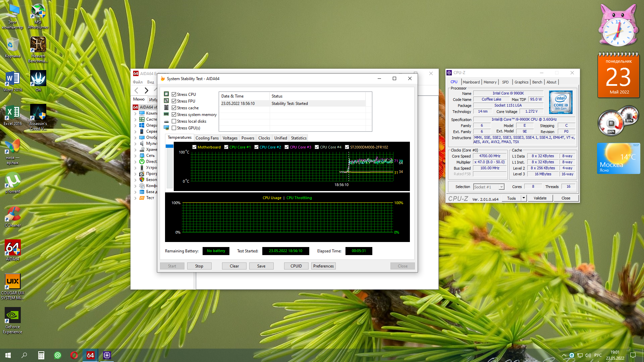Open the Mainboard tab in CPU-Z
Image resolution: width=644 pixels, height=362 pixels.
tap(471, 82)
